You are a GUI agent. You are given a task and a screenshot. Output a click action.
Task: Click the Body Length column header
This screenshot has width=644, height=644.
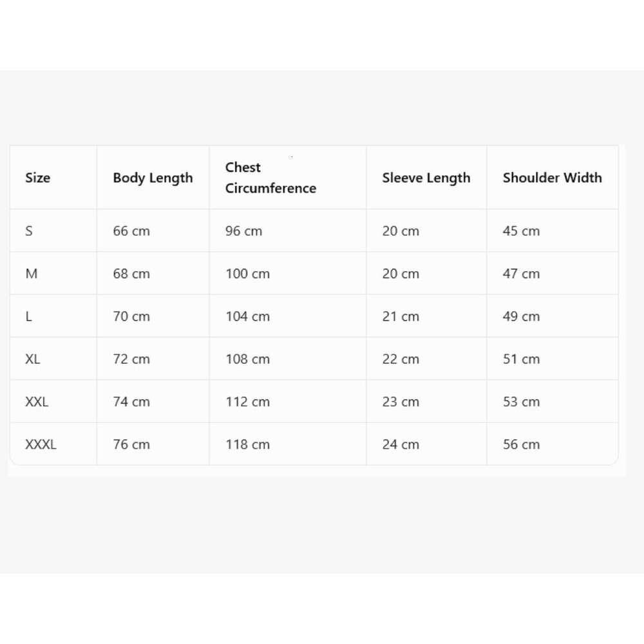coord(153,178)
